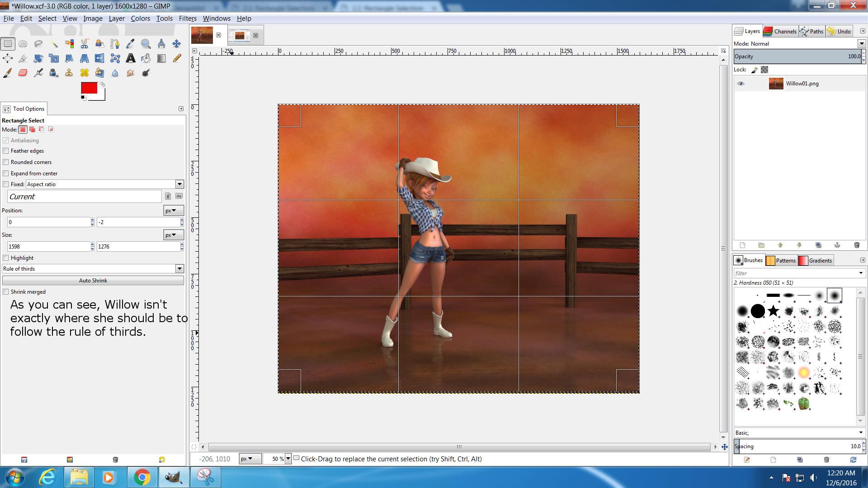Select the Zoom magnifier tool

tap(146, 44)
